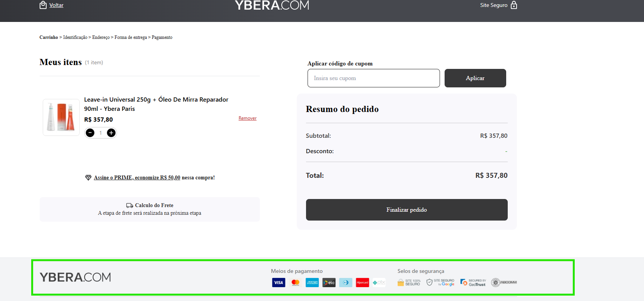Decrease item quantity with the minus button
The image size is (644, 301).
pos(90,133)
